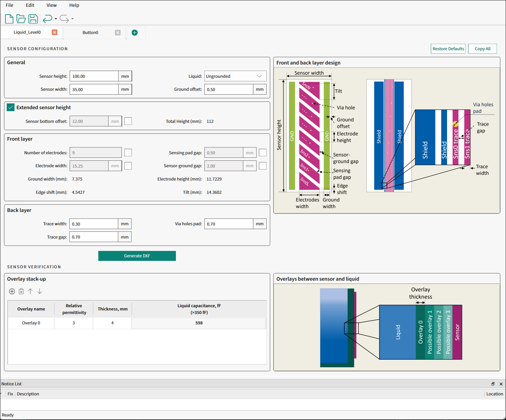Click the Undo arrow icon
This screenshot has width=506, height=420.
click(x=47, y=19)
